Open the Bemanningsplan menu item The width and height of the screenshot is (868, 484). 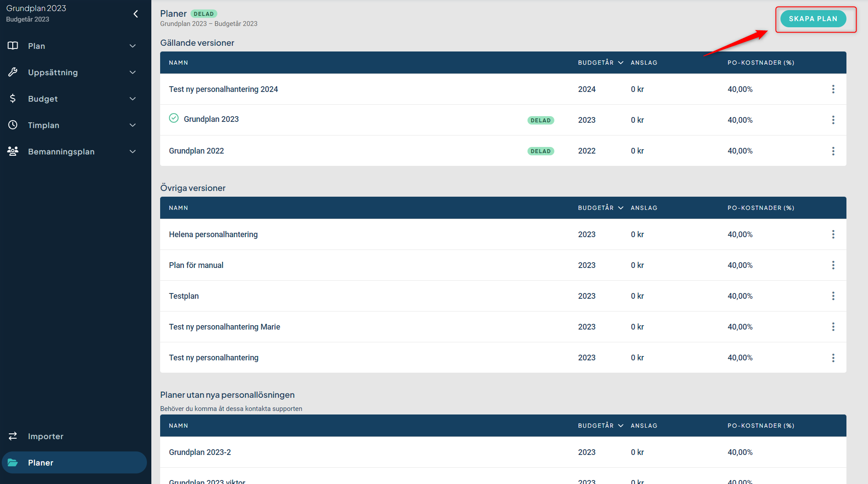tap(61, 151)
